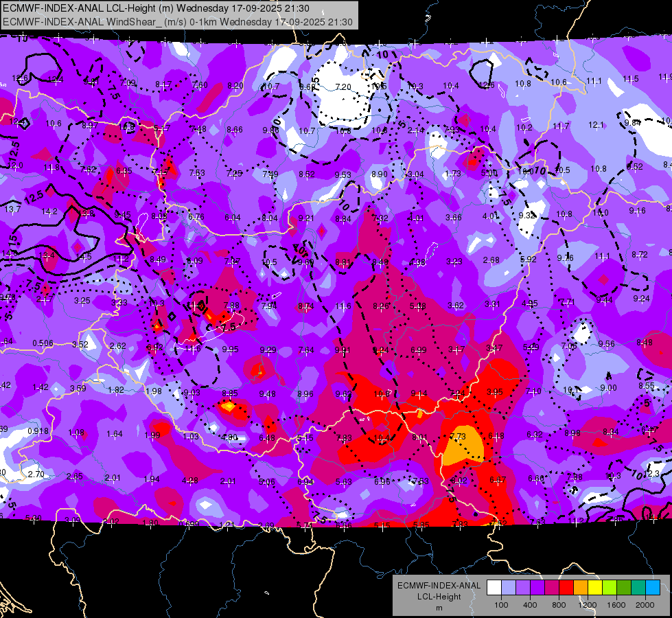Image resolution: width=672 pixels, height=618 pixels.
Task: Click the wind shear value 8.66
Action: coord(235,129)
